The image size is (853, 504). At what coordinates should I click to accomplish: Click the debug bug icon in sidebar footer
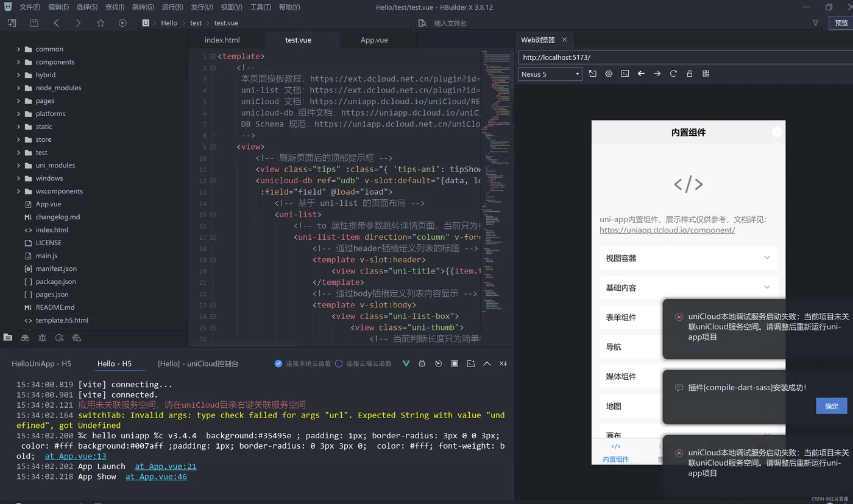coord(42,337)
